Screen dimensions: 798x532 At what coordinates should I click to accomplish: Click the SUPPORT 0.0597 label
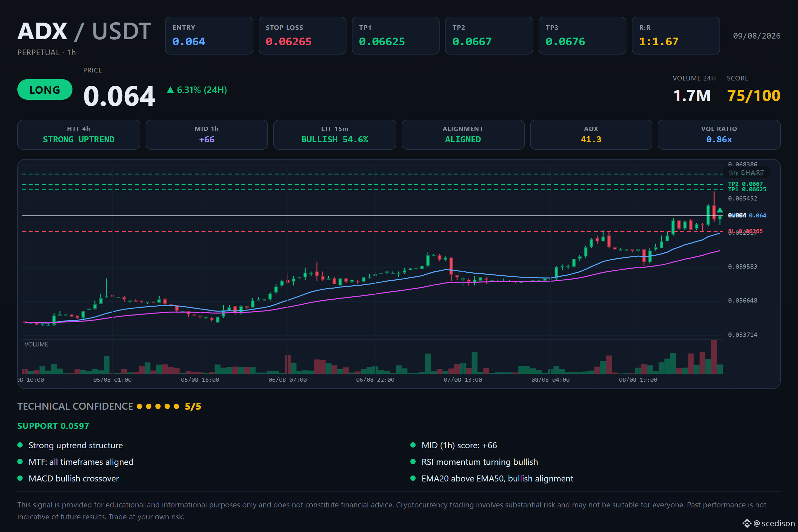53,426
